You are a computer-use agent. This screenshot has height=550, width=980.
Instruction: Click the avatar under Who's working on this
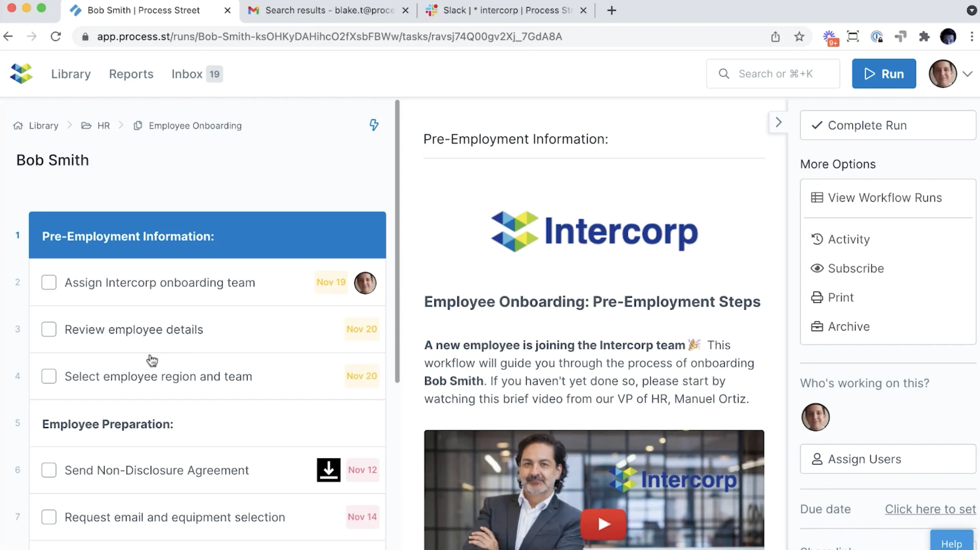point(815,417)
